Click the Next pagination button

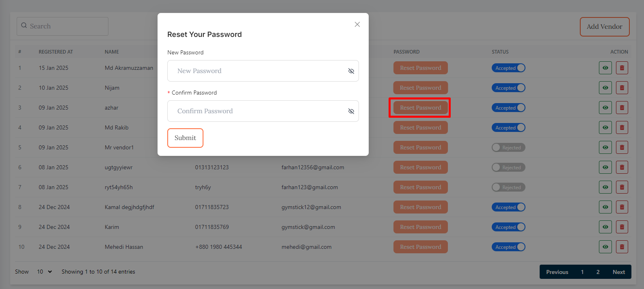pos(618,272)
